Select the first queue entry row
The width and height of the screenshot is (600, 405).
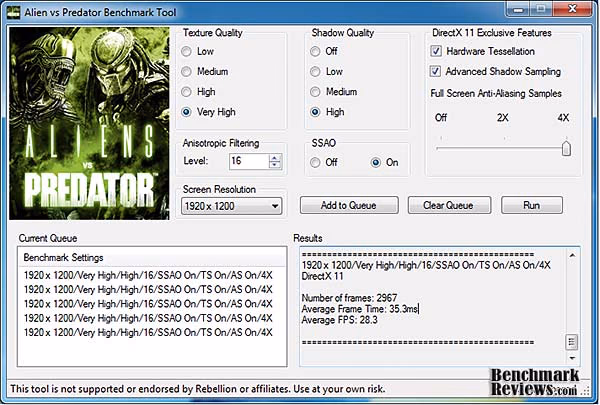coord(148,275)
